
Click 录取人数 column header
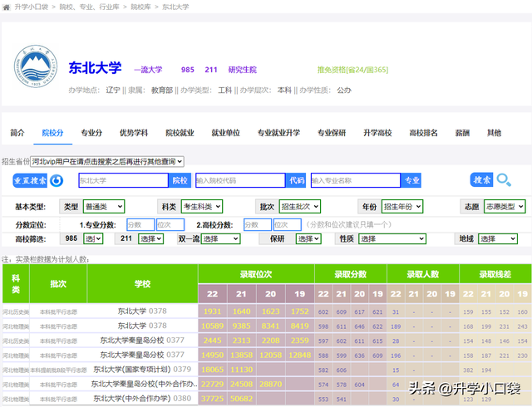coord(423,274)
